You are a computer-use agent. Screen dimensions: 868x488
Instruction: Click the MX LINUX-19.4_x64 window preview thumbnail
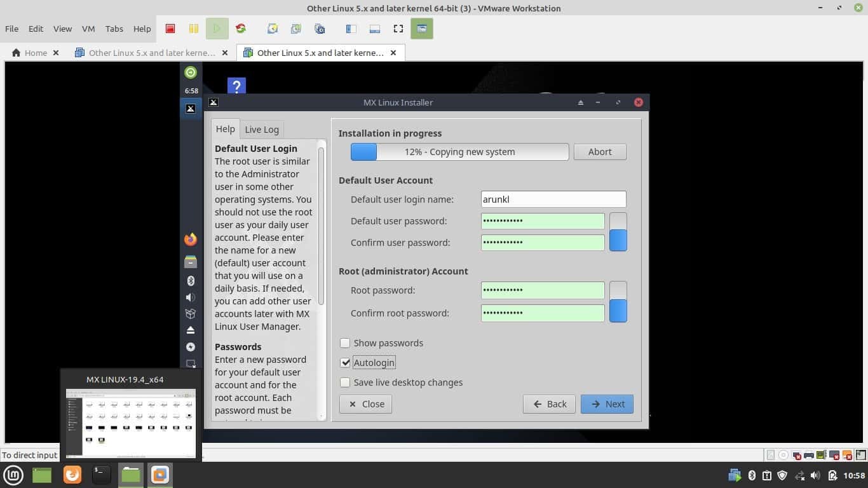pos(131,423)
